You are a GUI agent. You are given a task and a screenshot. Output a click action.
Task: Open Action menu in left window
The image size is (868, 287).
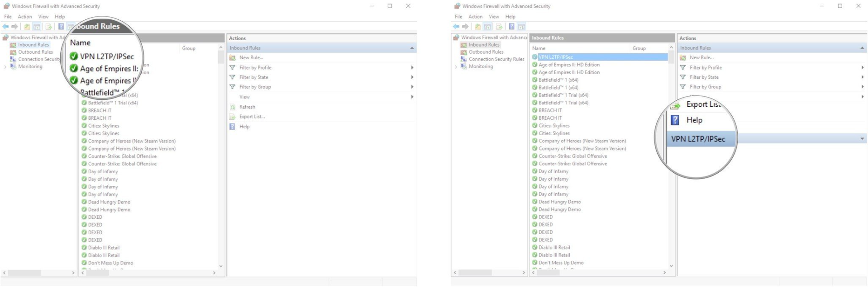tap(25, 17)
